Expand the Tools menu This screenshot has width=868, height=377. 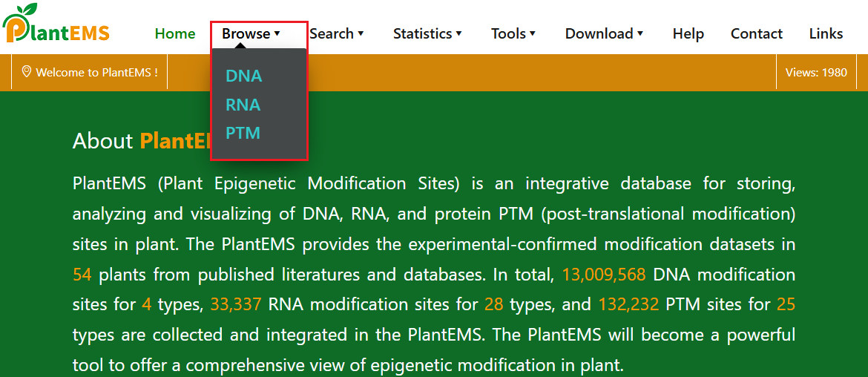[x=513, y=34]
